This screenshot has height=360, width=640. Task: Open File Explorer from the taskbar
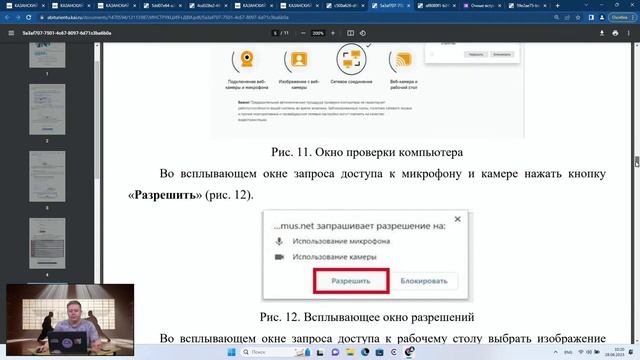[350, 352]
